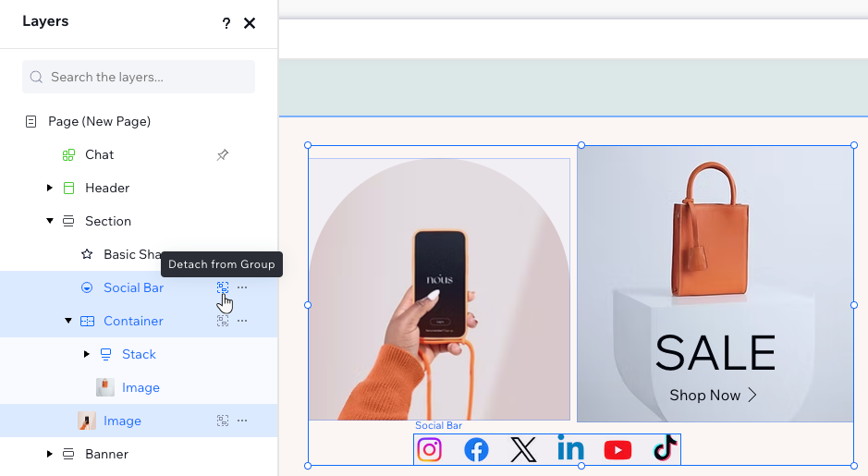Open more options for Container layer

click(242, 321)
